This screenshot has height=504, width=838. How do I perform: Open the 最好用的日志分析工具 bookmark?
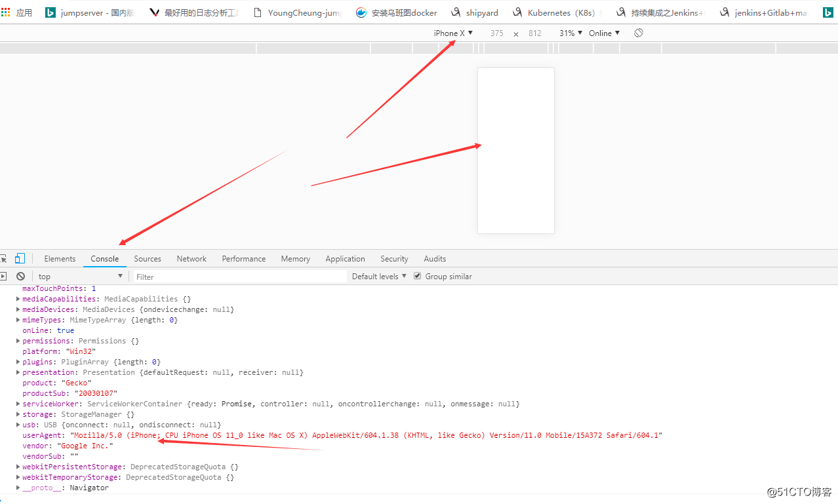194,12
